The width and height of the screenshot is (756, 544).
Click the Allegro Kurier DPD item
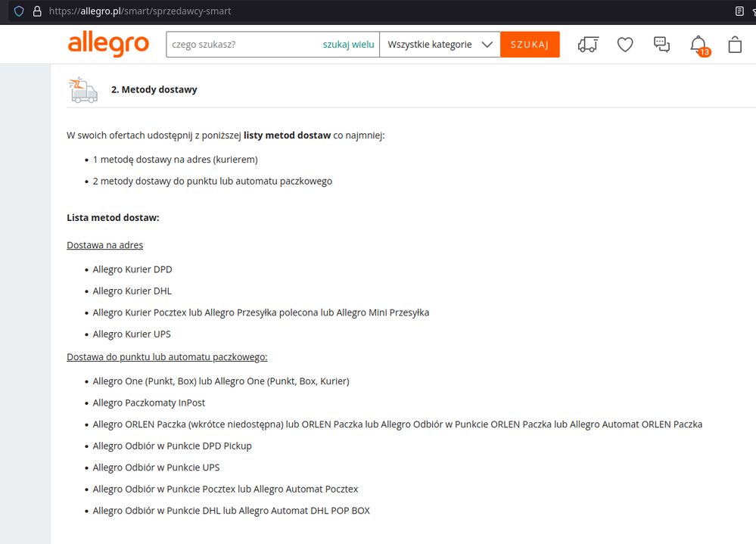(x=132, y=269)
